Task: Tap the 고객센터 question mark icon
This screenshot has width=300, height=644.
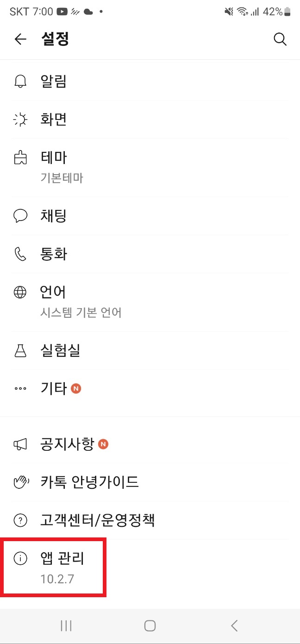Action: click(x=20, y=520)
